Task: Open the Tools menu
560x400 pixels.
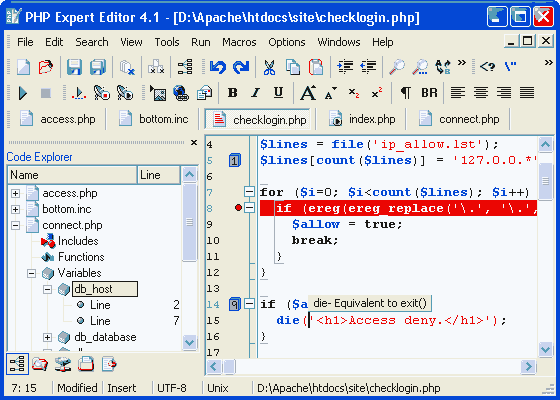Action: [x=166, y=42]
